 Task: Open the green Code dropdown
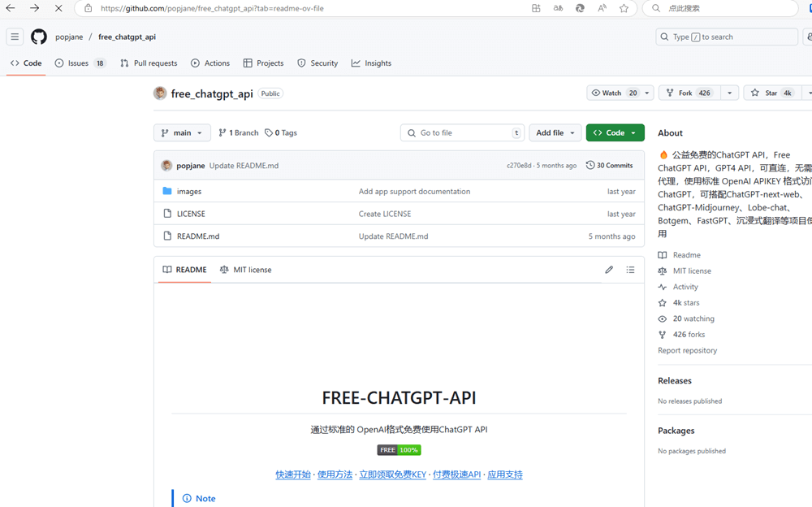615,132
